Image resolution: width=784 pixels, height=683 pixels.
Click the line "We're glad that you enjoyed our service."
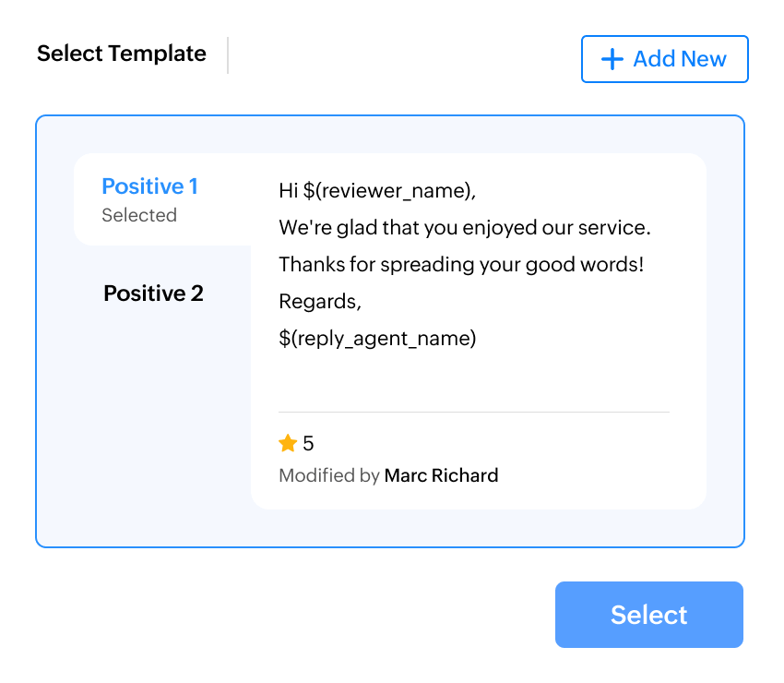click(465, 227)
